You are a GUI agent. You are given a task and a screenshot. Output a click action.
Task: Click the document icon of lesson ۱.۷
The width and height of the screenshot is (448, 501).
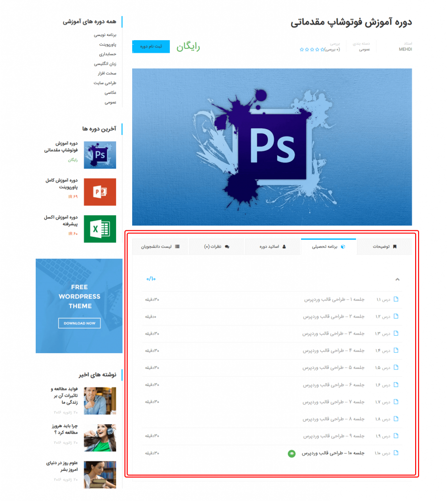pos(396,402)
